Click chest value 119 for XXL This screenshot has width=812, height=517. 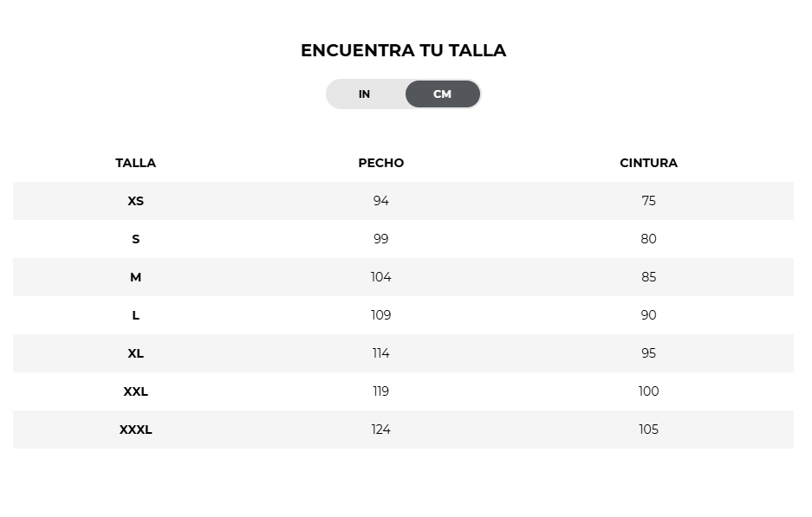tap(381, 391)
